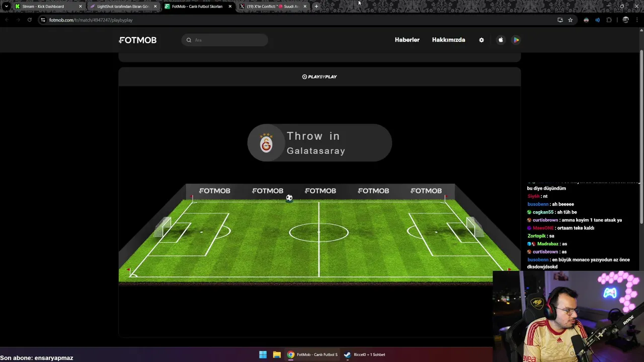
Task: Open the extensions puzzle icon
Action: (x=609, y=20)
